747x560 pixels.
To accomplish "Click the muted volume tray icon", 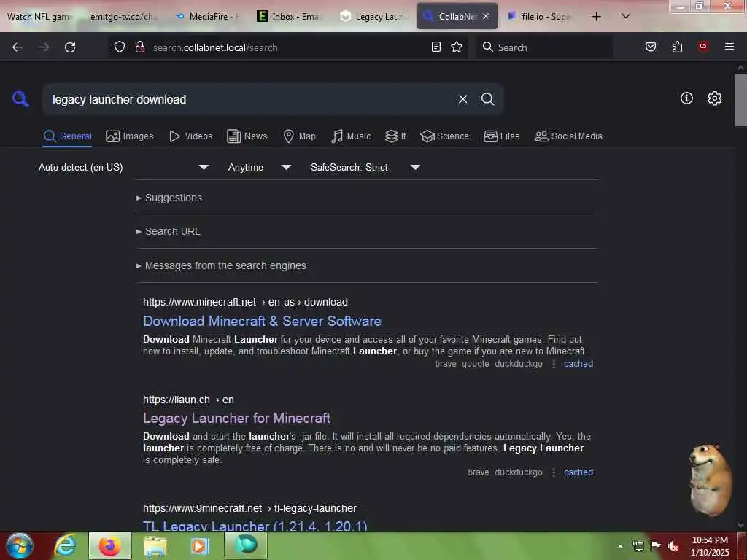I will [x=673, y=546].
